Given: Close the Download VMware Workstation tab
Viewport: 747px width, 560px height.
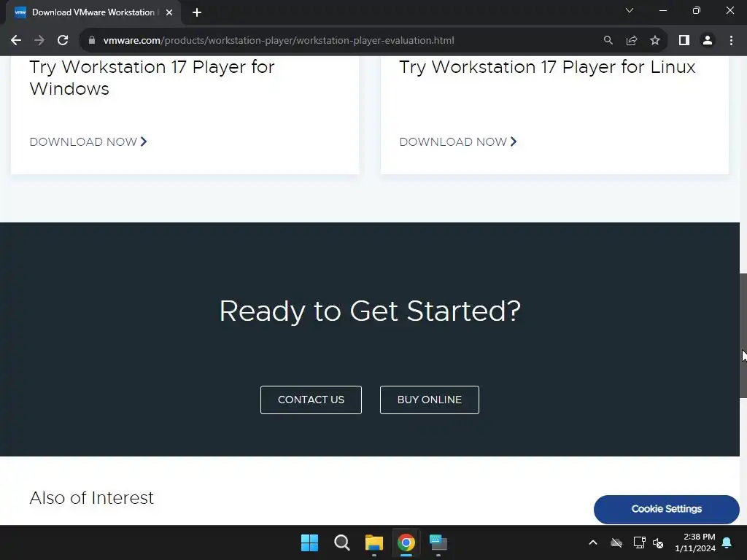Looking at the screenshot, I should [x=169, y=12].
